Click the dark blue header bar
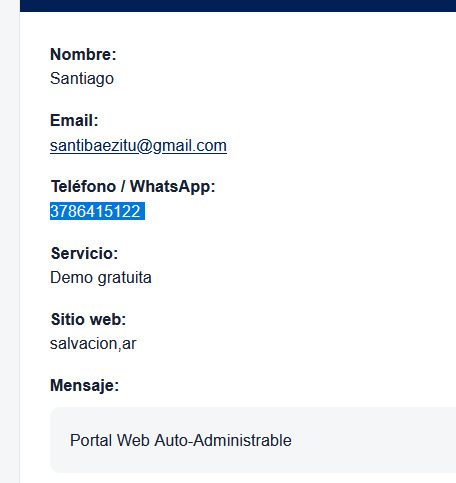The height and width of the screenshot is (483, 456). [x=238, y=6]
